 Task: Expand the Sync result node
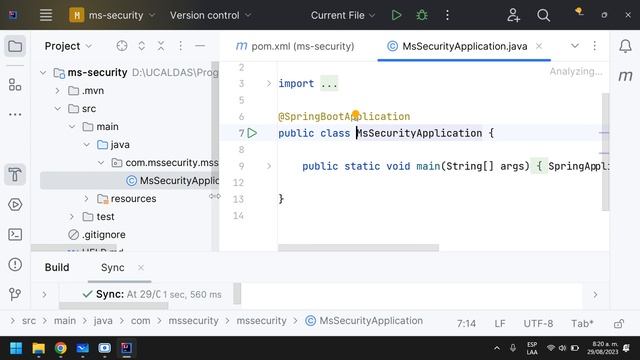pos(44,294)
